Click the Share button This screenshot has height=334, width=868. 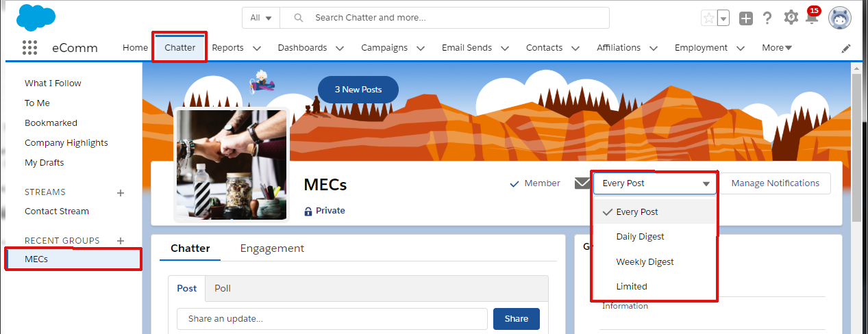(x=517, y=319)
